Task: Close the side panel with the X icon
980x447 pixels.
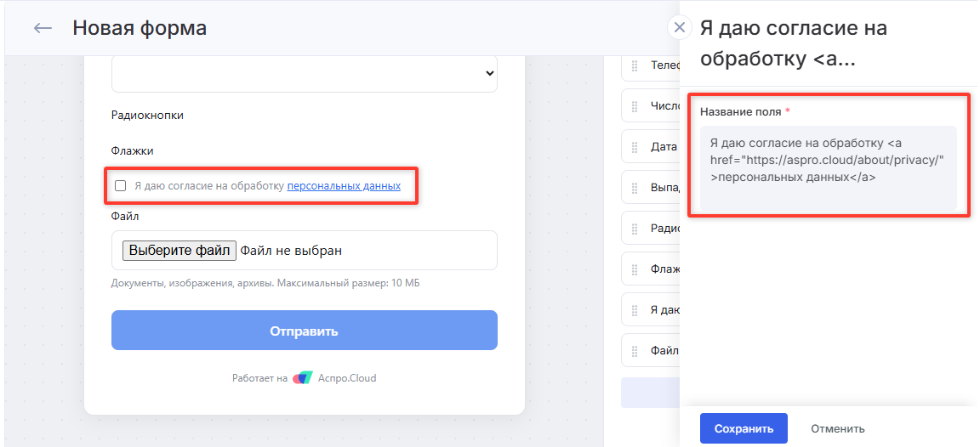Action: coord(680,27)
